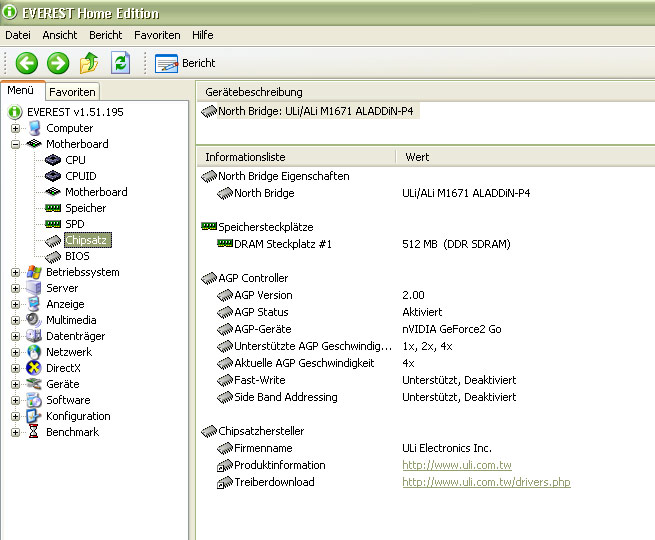The image size is (655, 540).
Task: Click the Gerätebeschreibung column header
Action: (426, 92)
